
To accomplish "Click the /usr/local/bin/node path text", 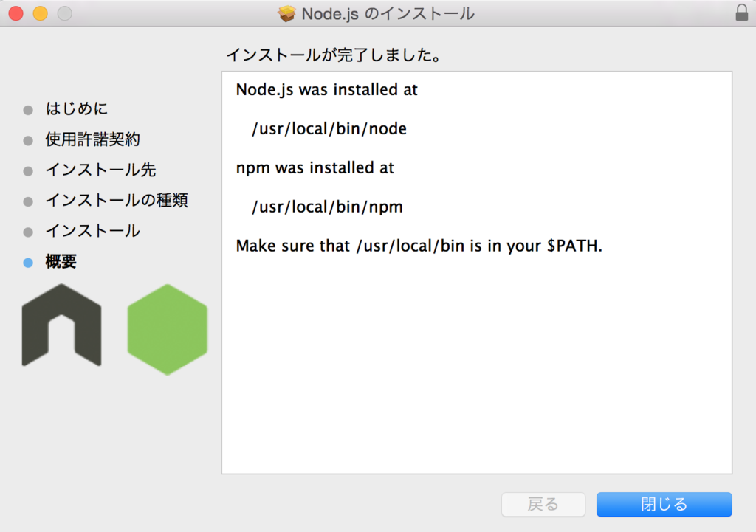I will pos(329,128).
